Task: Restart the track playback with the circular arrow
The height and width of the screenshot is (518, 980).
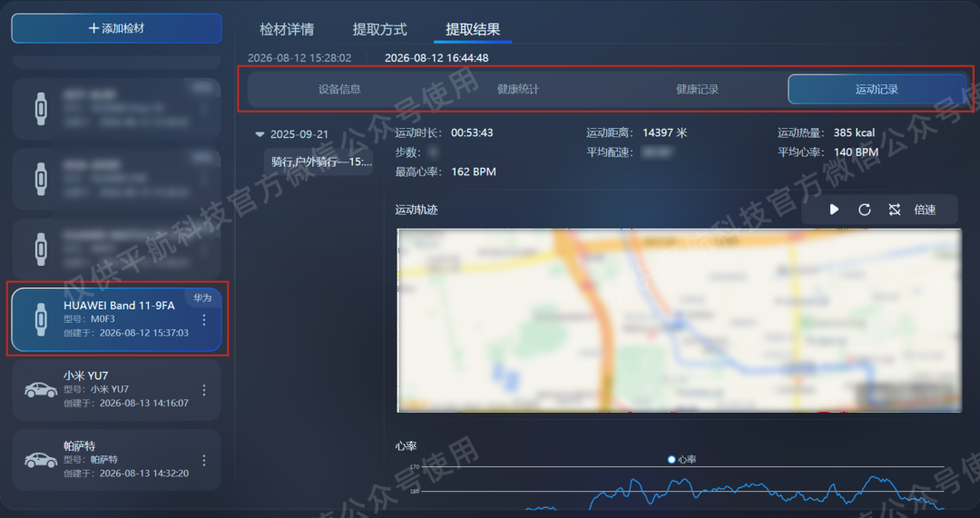Action: (865, 210)
